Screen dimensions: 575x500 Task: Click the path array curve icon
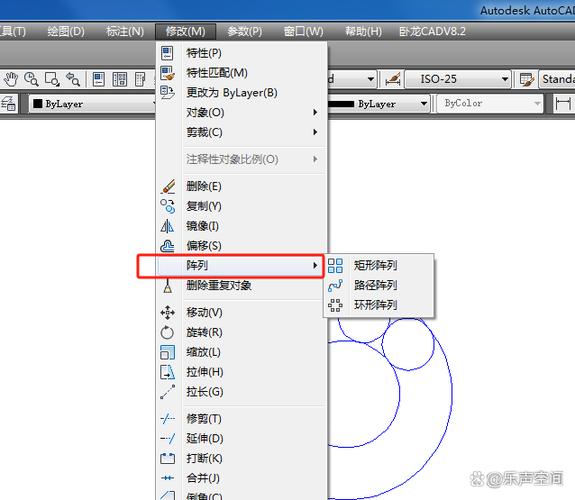coord(335,285)
